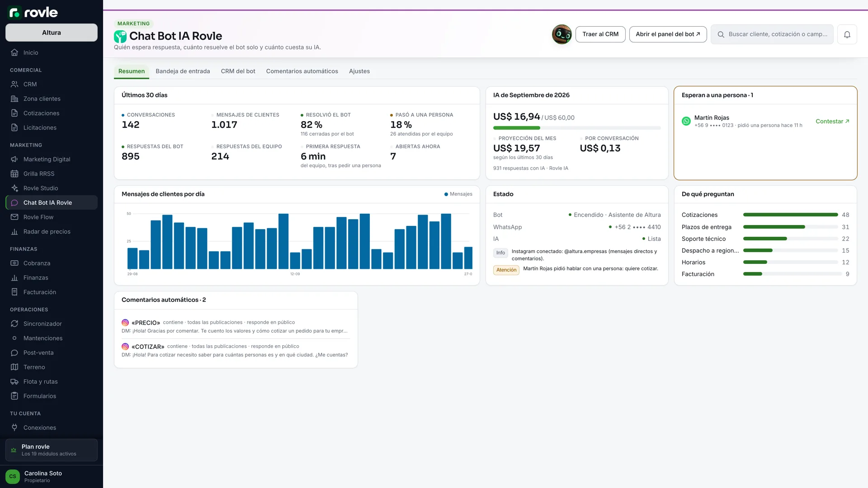This screenshot has width=868, height=488.
Task: Click the RESPUESTAS DEL BOT value 895
Action: [x=131, y=156]
